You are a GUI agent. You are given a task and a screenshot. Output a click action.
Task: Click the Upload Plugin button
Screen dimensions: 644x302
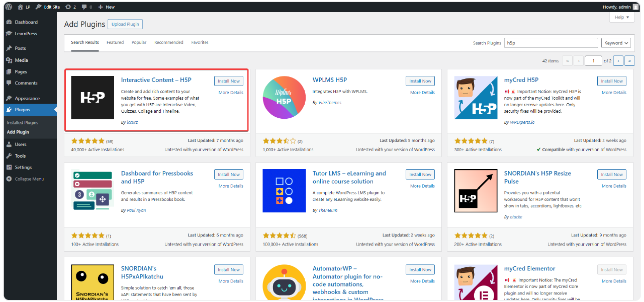(x=125, y=24)
